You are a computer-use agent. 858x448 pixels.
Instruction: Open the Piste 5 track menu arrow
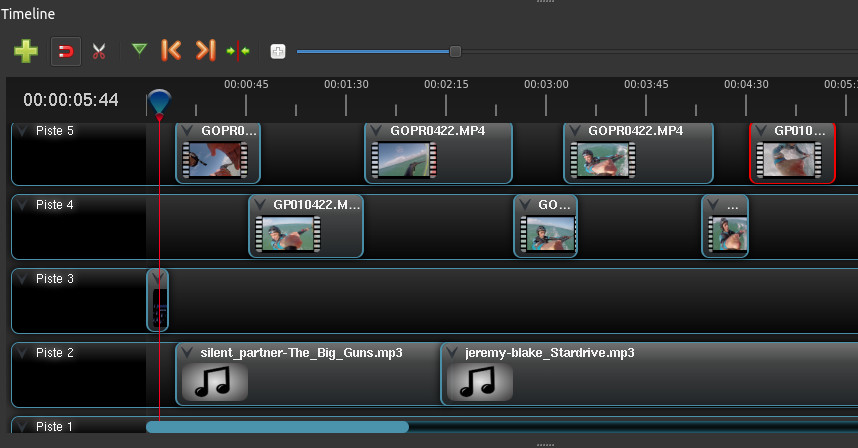point(23,131)
